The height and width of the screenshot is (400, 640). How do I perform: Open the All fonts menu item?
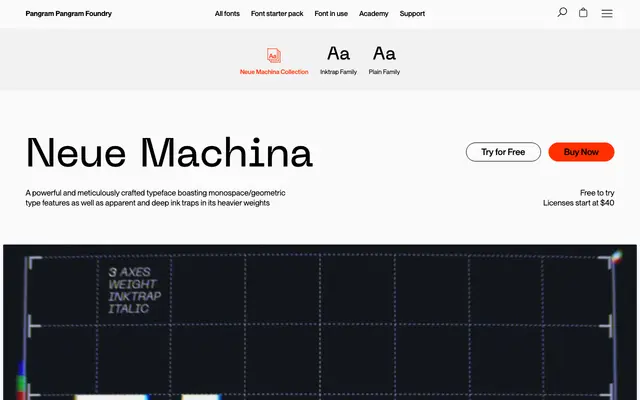pos(227,13)
